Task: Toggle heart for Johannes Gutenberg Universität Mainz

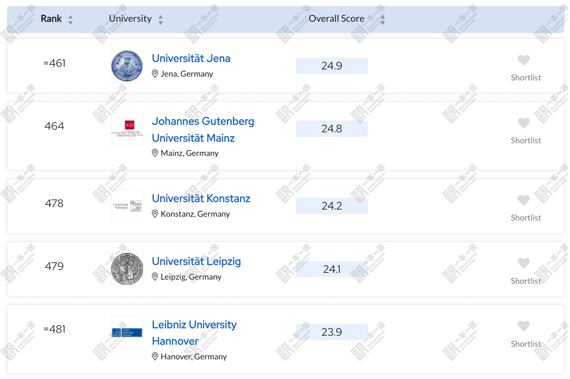Action: pos(523,123)
